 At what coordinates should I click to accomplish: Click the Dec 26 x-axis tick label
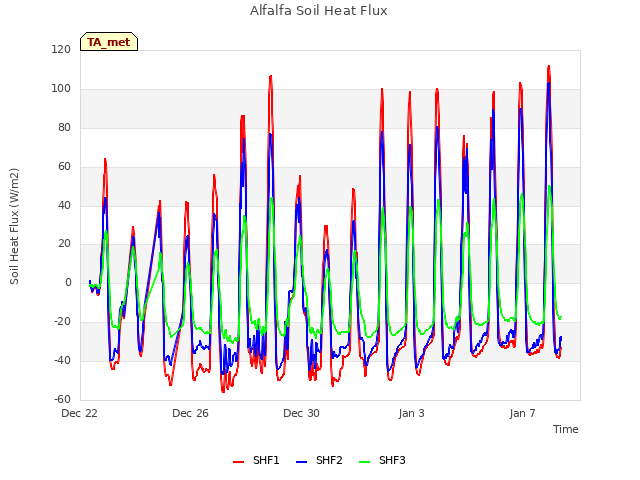[x=190, y=413]
